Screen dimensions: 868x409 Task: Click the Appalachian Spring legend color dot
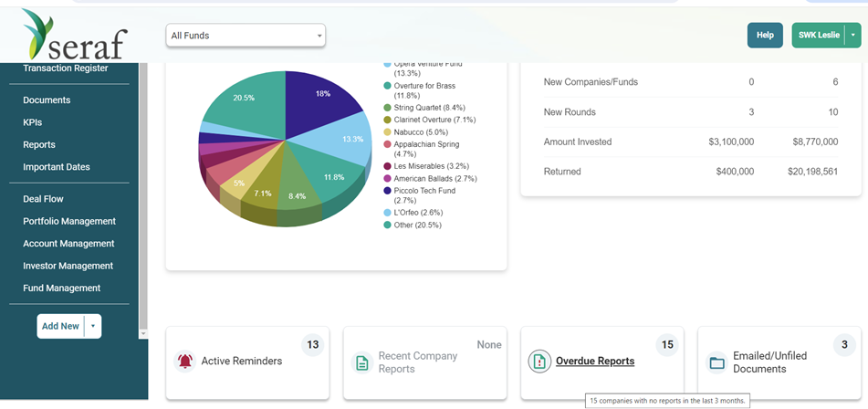(388, 144)
